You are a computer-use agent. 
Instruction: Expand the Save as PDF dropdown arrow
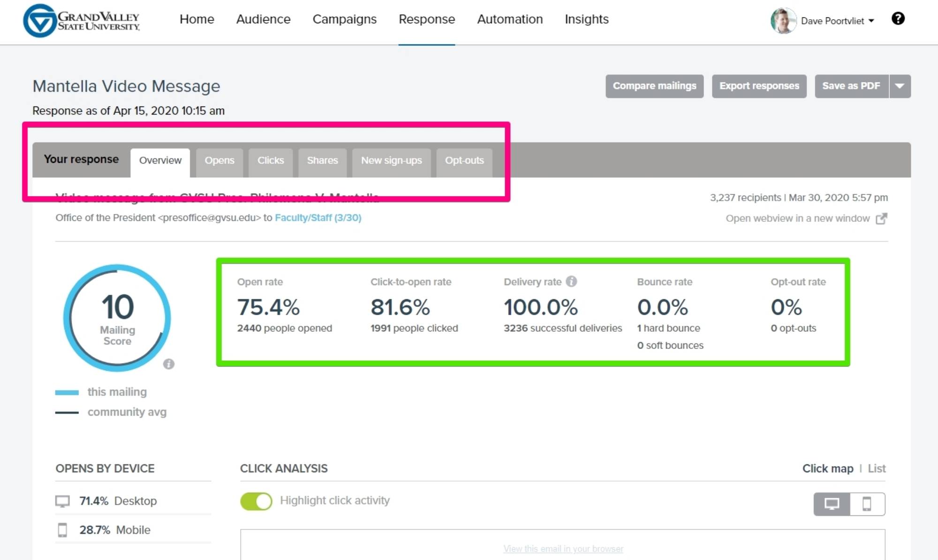pos(900,86)
